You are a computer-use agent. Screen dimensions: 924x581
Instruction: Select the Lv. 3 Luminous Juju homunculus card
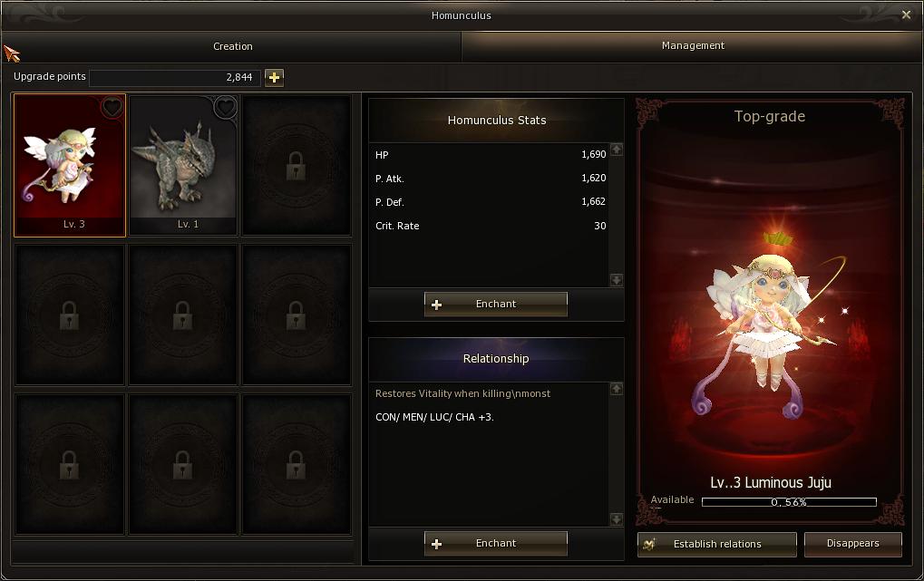[x=70, y=165]
